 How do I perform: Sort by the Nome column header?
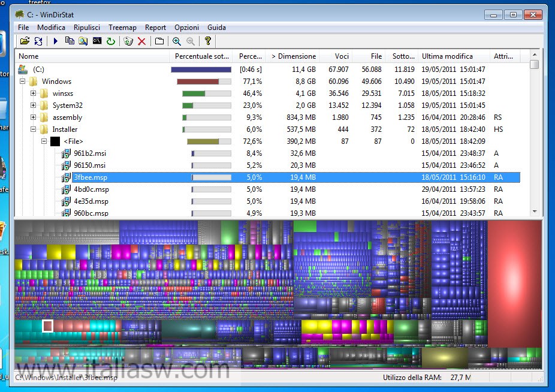[x=92, y=56]
